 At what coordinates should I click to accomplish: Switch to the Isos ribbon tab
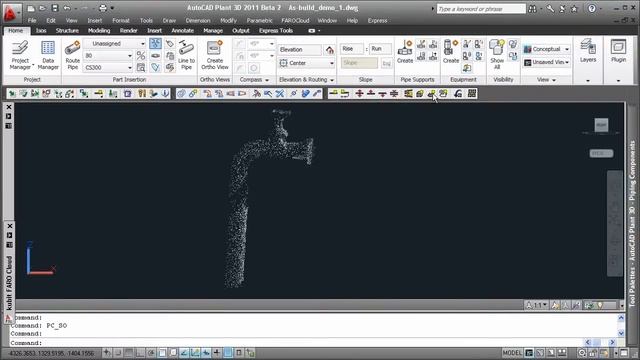tap(41, 31)
